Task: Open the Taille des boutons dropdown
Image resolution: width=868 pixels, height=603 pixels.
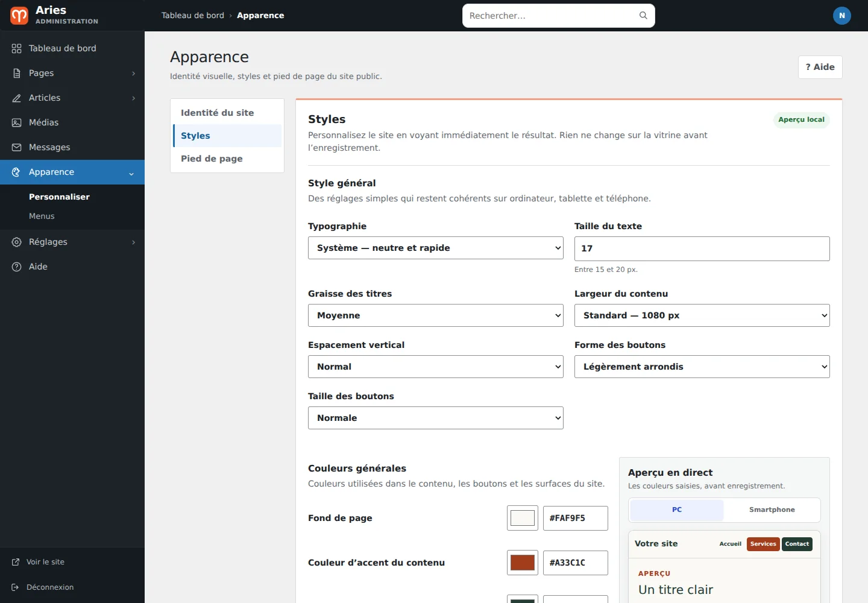Action: [436, 418]
